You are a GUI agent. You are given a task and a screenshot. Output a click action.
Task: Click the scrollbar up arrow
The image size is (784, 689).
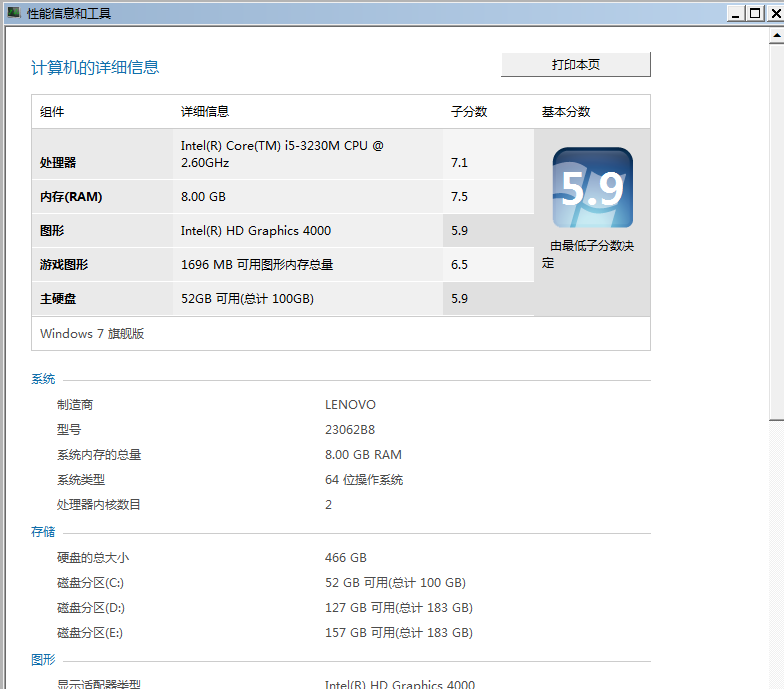click(x=776, y=35)
